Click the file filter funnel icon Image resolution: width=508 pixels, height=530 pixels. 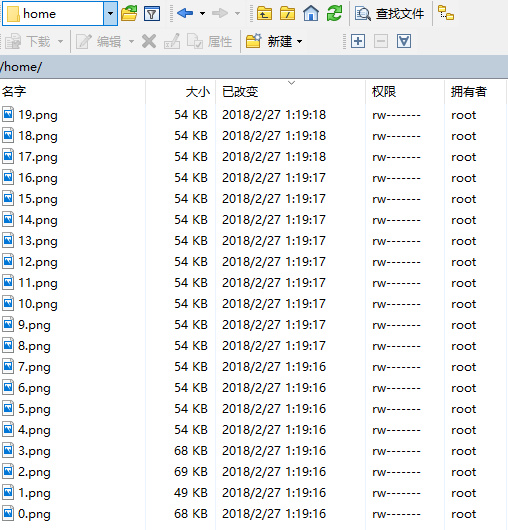pos(152,14)
